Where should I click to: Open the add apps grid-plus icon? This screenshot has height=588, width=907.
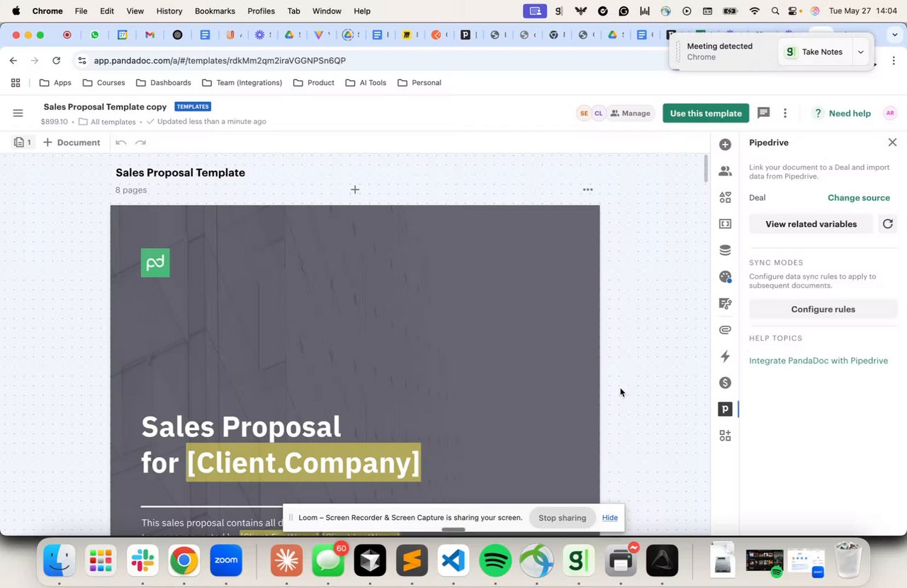725,436
